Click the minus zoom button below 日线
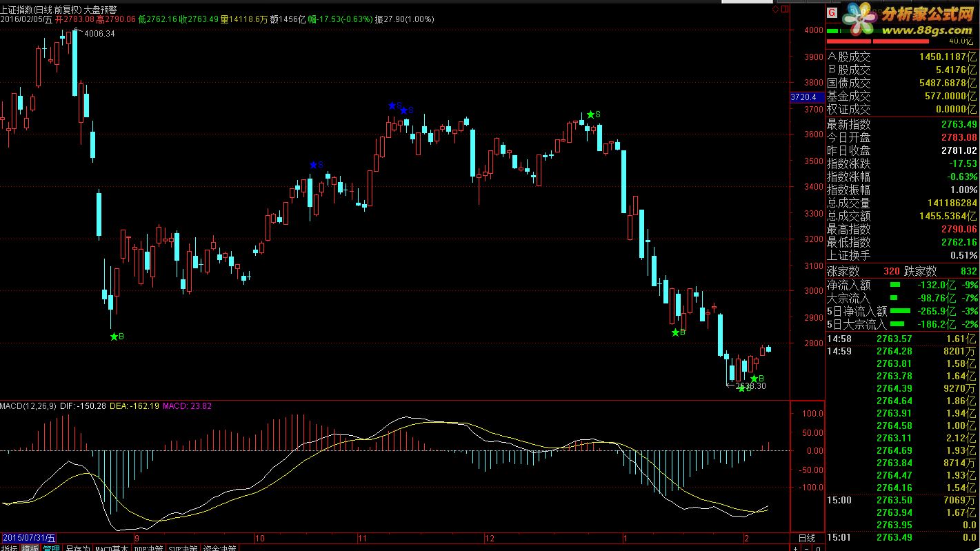Screen dimensions: 980x551 pyautogui.click(x=808, y=548)
